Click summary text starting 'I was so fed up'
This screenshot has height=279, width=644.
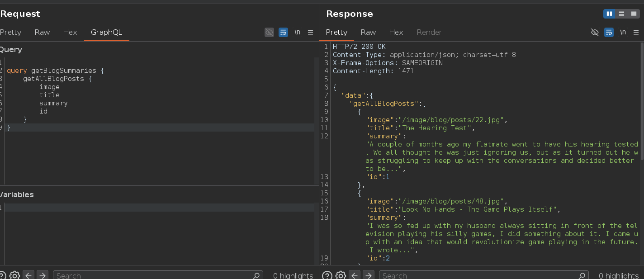(x=502, y=238)
